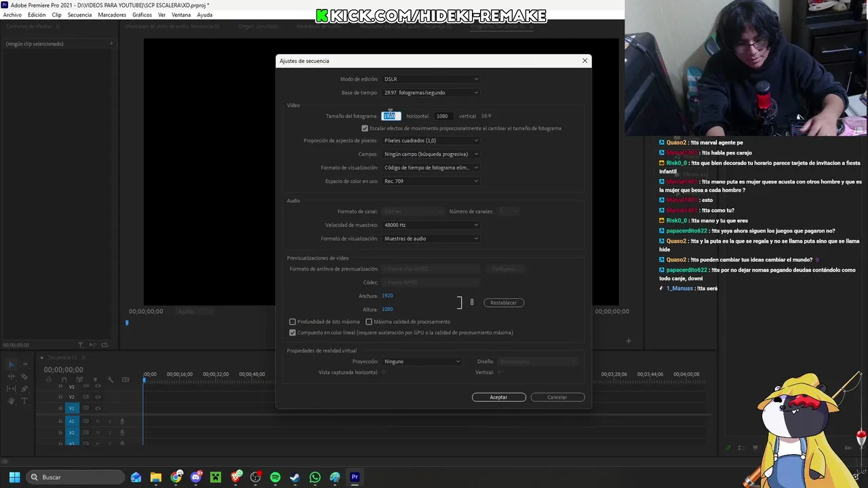Select the Selection arrow tool
868x488 pixels.
(x=12, y=365)
